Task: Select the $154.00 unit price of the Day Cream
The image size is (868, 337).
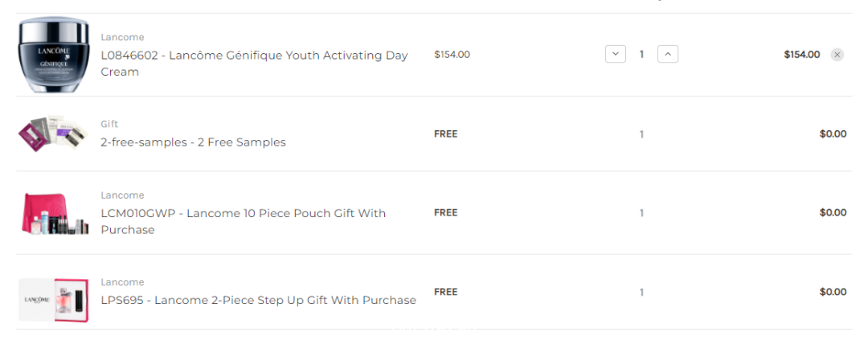Action: pyautogui.click(x=452, y=55)
